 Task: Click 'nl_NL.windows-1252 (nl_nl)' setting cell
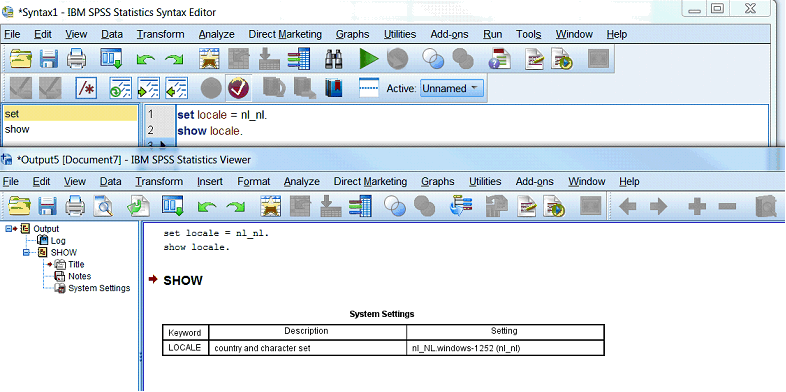[x=505, y=347]
